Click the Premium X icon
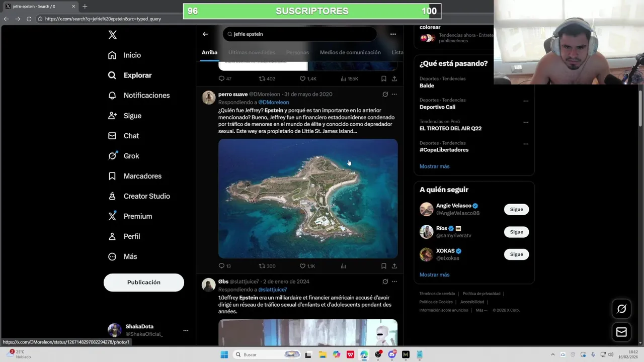The width and height of the screenshot is (644, 362). (112, 216)
